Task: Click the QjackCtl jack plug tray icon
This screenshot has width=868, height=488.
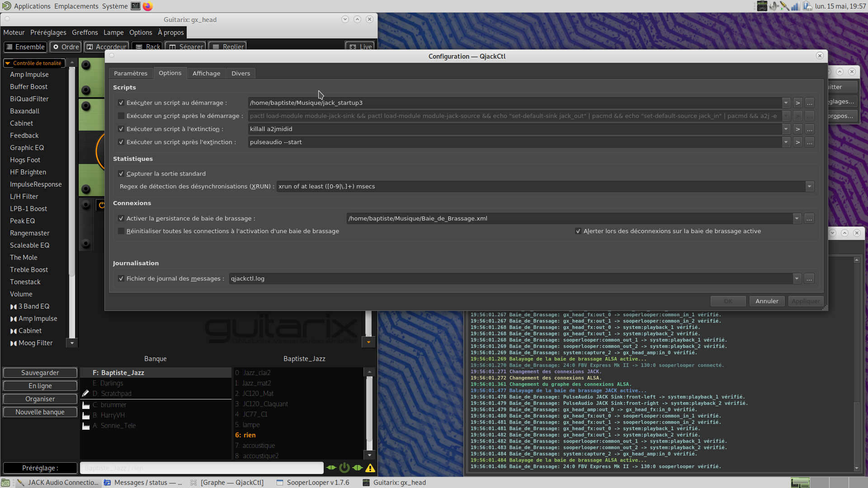Action: tap(784, 6)
